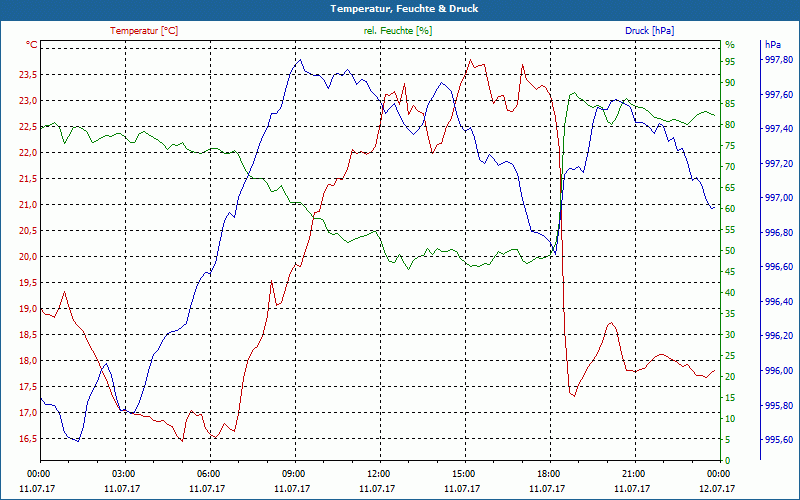Click the 995,60 tick on the pressure axis
Screen dimensions: 800x500
(x=779, y=439)
